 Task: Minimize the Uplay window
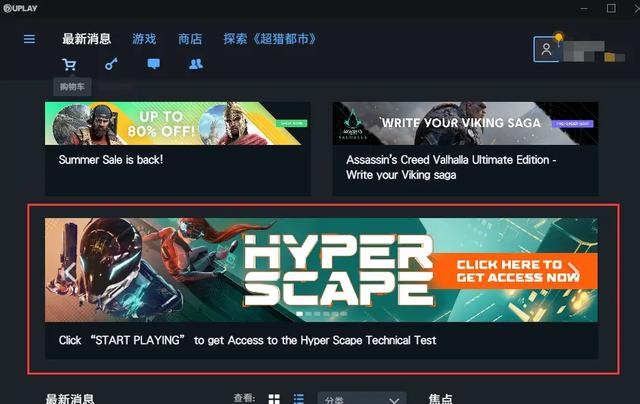click(x=584, y=8)
